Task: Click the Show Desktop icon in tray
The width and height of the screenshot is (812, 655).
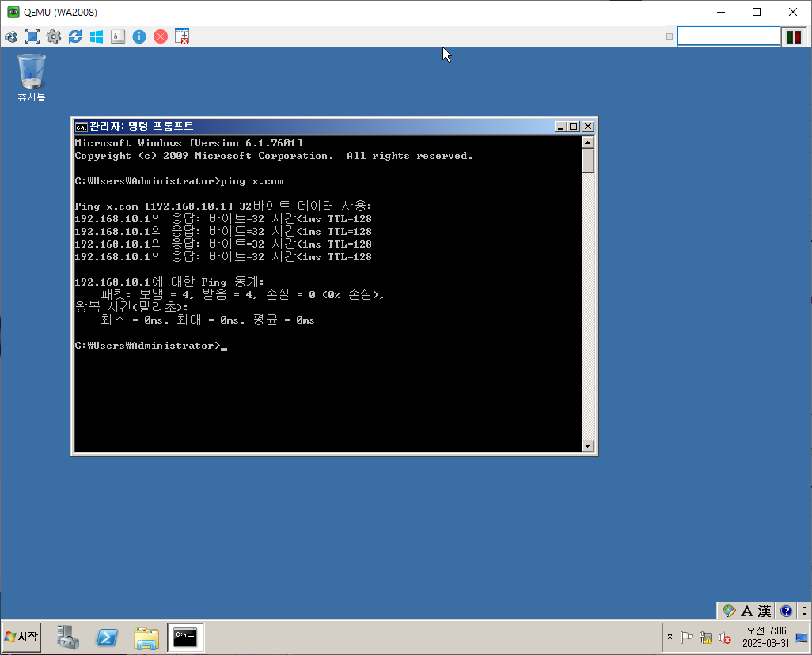Action: [x=802, y=638]
